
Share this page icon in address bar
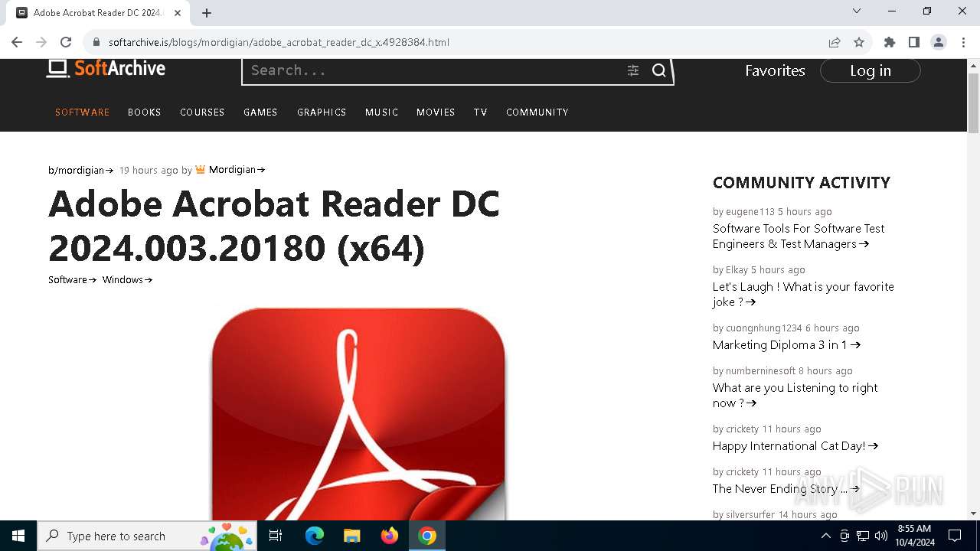pyautogui.click(x=835, y=42)
